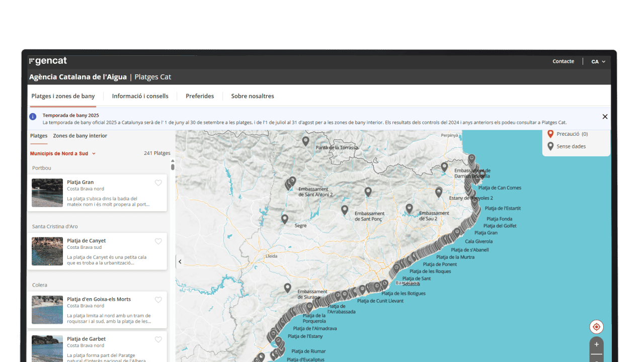Click Embassament de Sau 2 marker
This screenshot has width=644, height=362.
pos(409,208)
